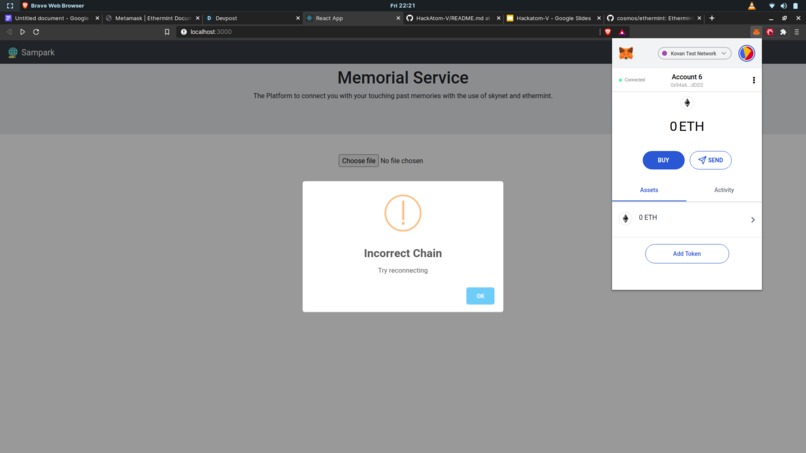Close the Untitled document tab

coord(97,18)
